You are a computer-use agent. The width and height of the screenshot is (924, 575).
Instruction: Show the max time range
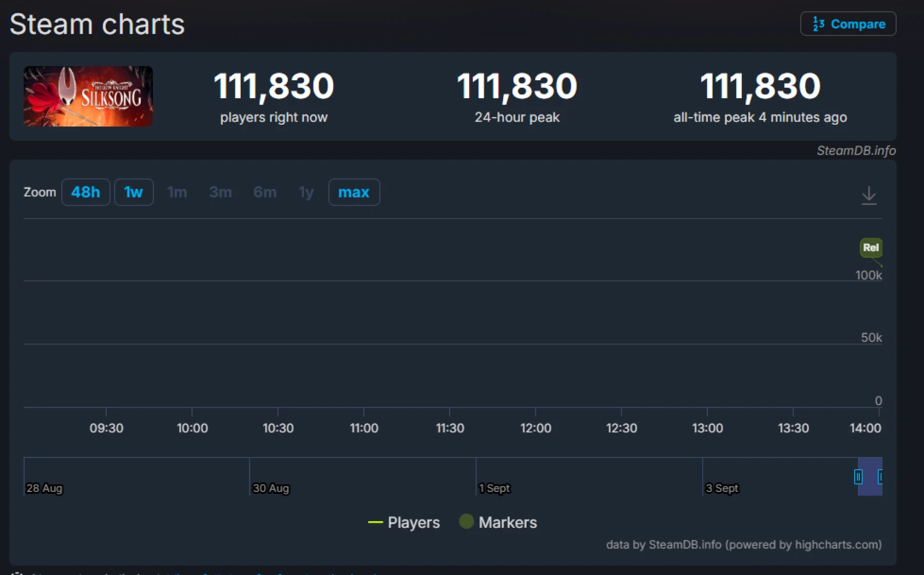click(x=354, y=192)
